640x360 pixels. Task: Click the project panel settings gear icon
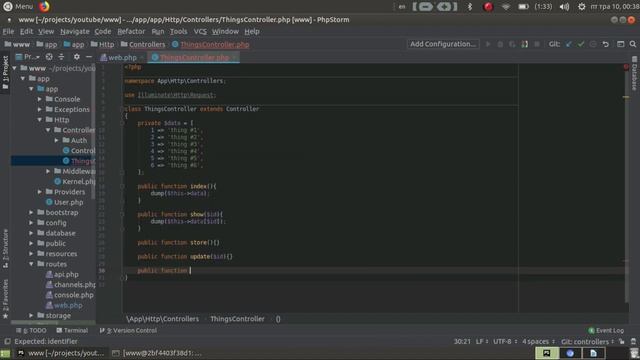point(76,57)
